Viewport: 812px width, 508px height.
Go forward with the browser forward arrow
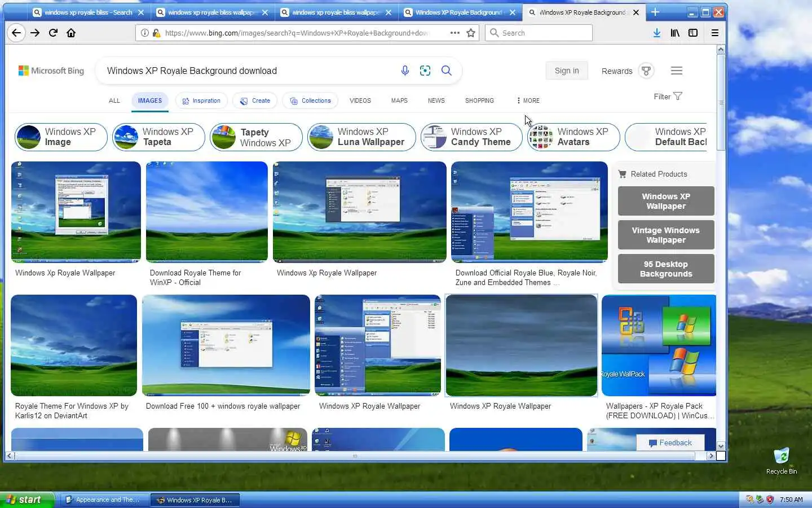[35, 33]
